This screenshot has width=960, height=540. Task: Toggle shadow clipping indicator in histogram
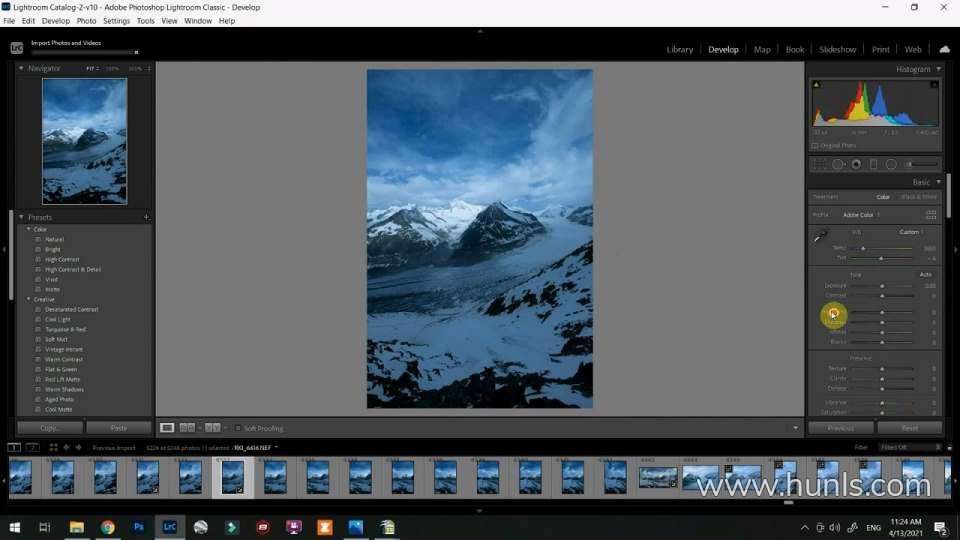click(816, 84)
